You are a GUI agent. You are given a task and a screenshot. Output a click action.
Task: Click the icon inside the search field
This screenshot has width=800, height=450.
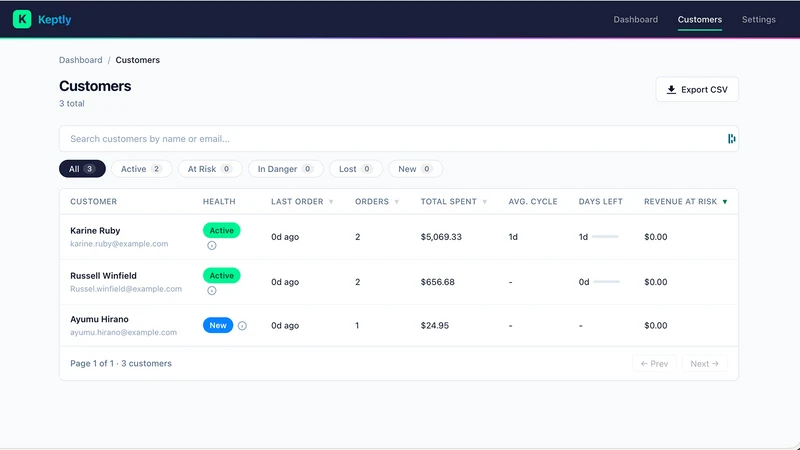point(731,139)
